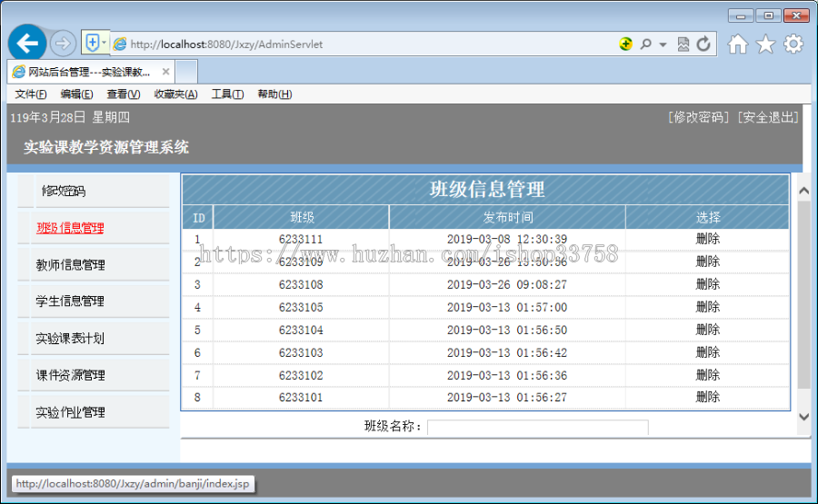
Task: Click the 发布时间 column header
Action: click(507, 217)
